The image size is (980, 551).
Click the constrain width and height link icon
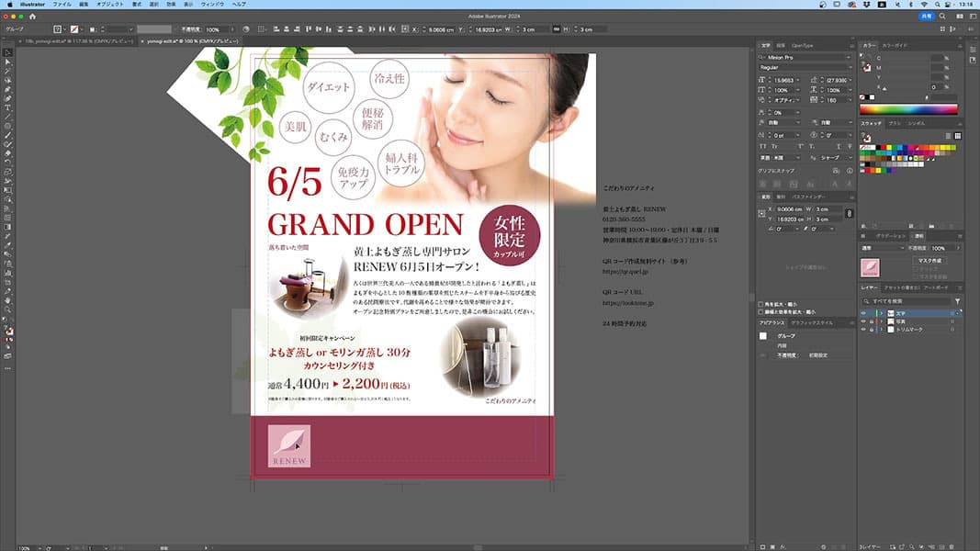(850, 214)
